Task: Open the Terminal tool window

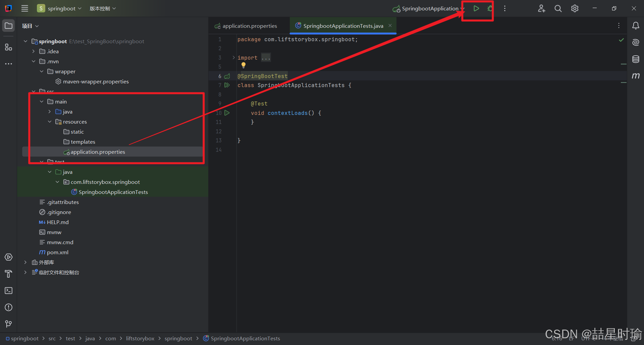Action: coord(9,291)
